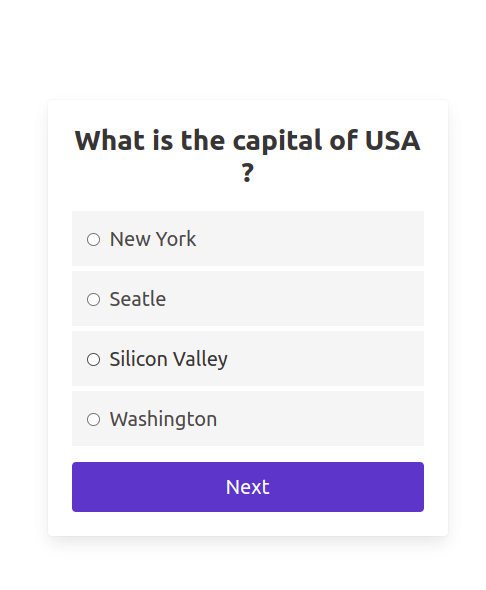Click the word "Valley" in the third option
The image size is (486, 590).
pos(200,359)
